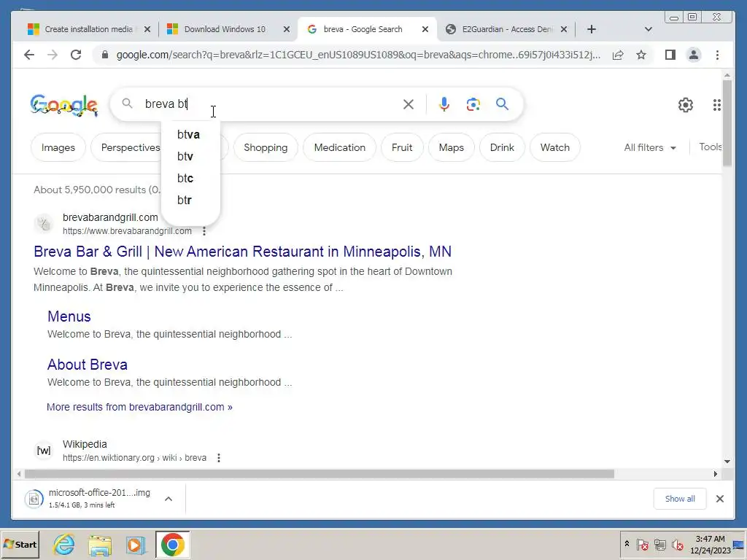Viewport: 747px width, 560px height.
Task: Click the horizontal scrollbar
Action: coord(320,474)
